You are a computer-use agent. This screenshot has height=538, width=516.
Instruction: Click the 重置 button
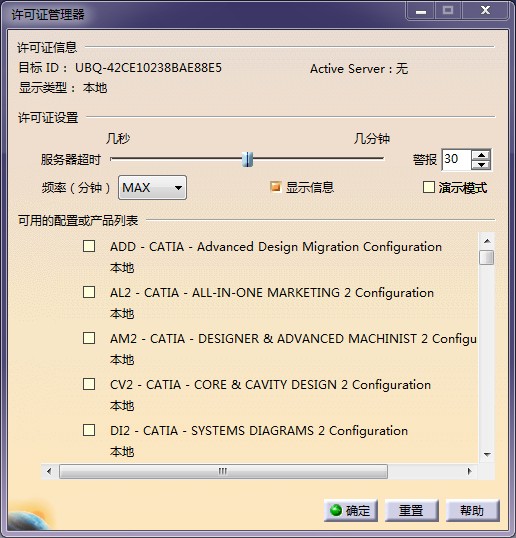tap(411, 511)
